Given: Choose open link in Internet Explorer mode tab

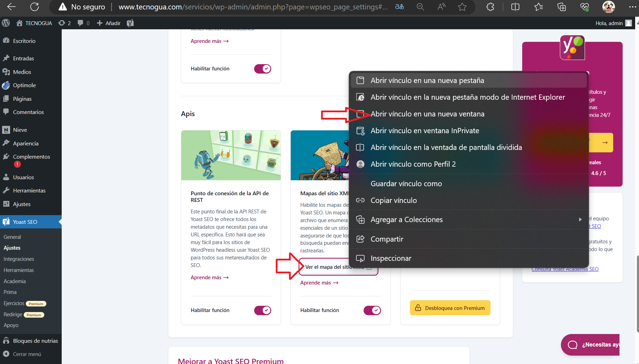Looking at the screenshot, I should point(469,97).
